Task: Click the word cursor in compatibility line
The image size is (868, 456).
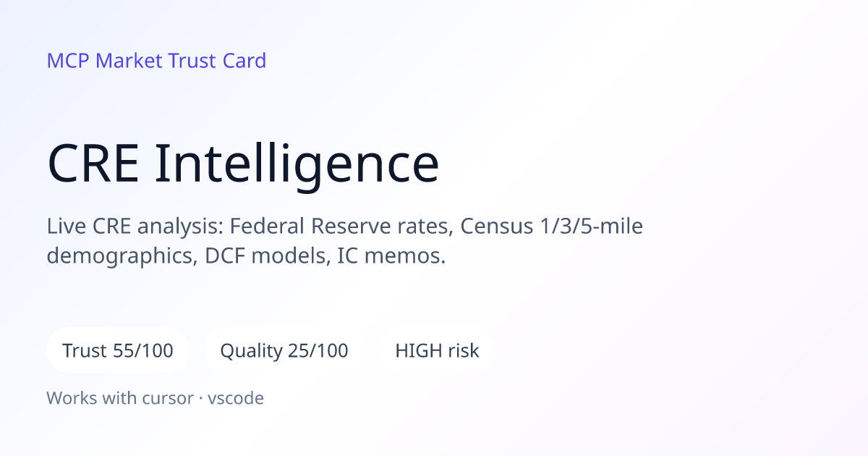Action: (x=170, y=398)
